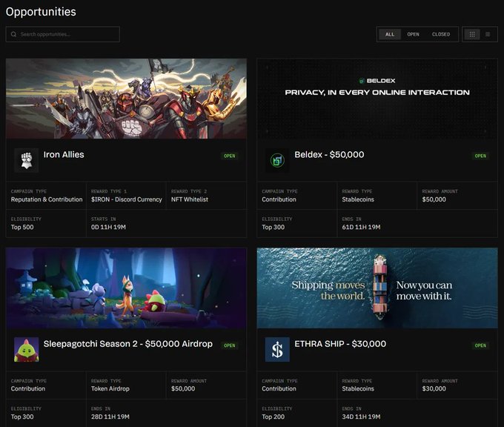
Task: Focus the Search opportunities field
Action: point(63,34)
